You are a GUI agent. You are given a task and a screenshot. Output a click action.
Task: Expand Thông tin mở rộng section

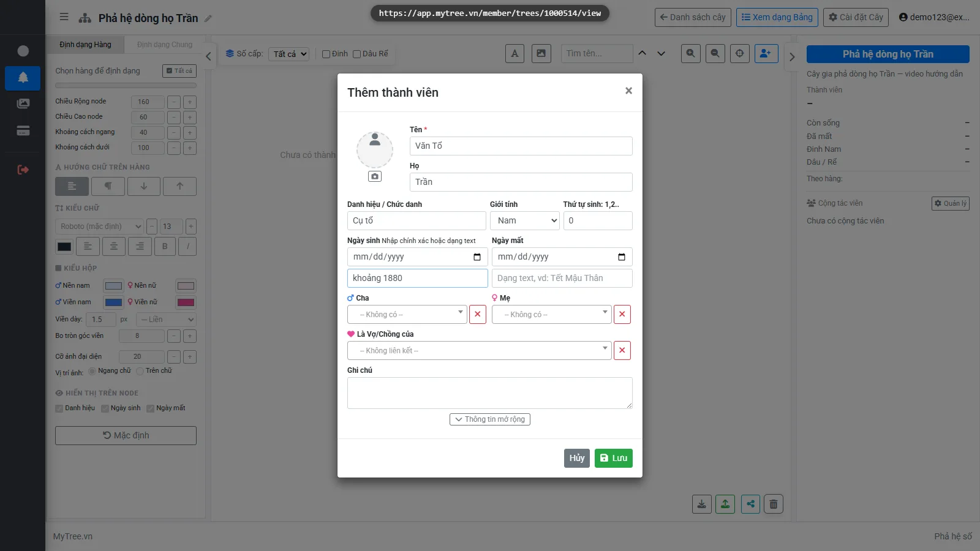(490, 419)
